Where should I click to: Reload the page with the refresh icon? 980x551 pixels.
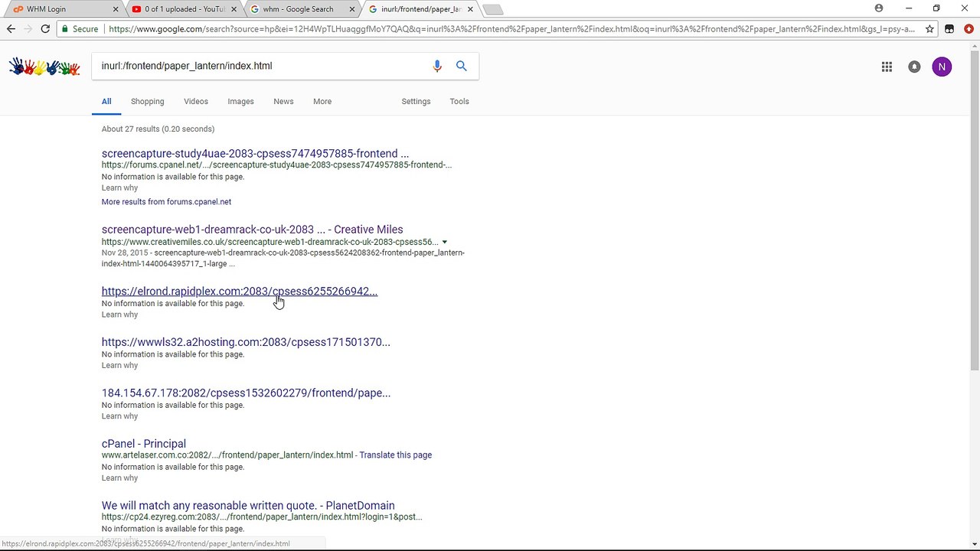[x=45, y=29]
